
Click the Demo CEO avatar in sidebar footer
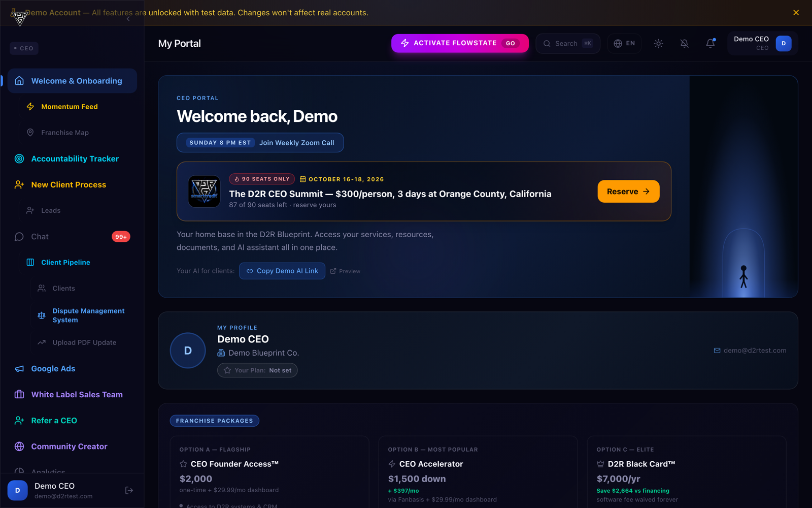coord(17,490)
